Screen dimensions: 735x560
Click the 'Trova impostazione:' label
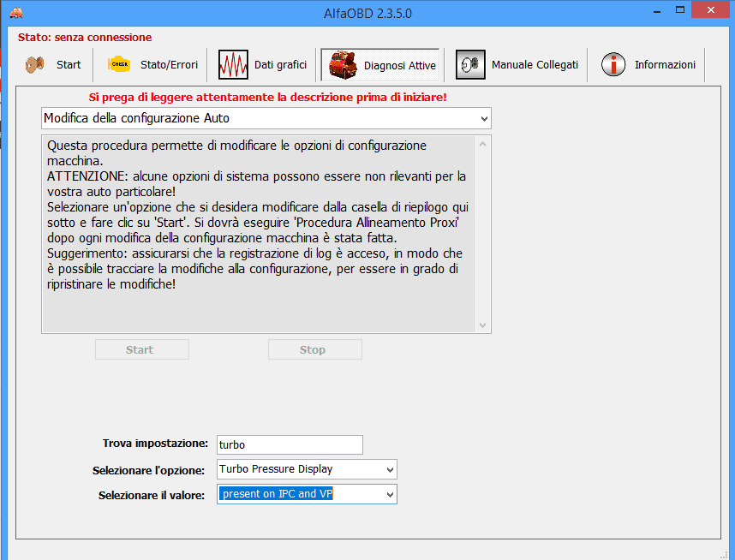(x=155, y=444)
